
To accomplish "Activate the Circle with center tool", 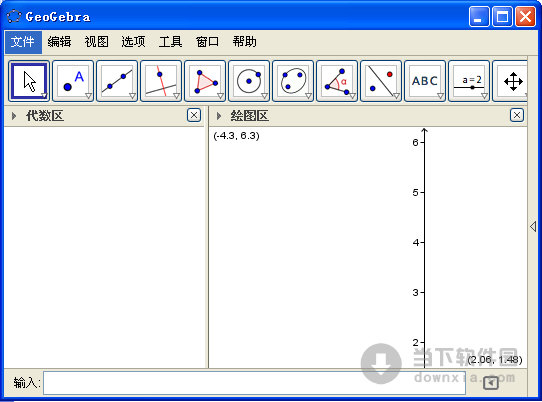I will (x=249, y=81).
